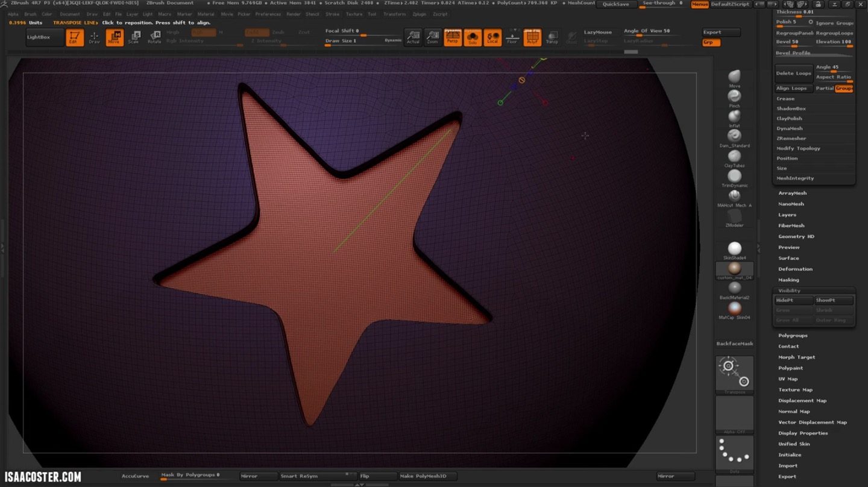The width and height of the screenshot is (868, 487).
Task: Select the Inflat brush
Action: (734, 118)
